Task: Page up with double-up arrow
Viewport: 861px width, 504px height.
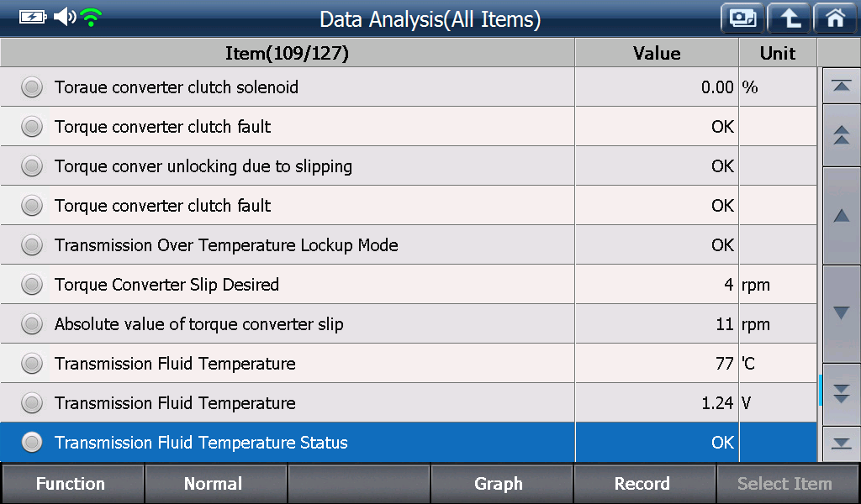Action: [x=841, y=135]
